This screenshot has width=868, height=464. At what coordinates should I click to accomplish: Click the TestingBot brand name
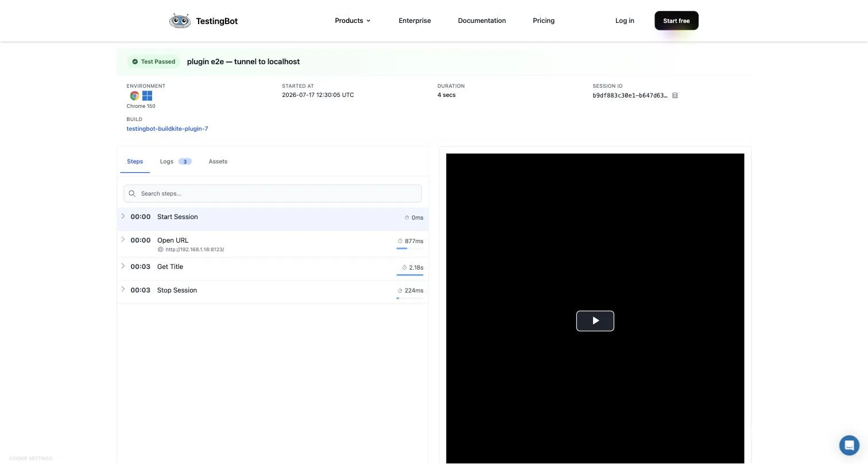pos(216,21)
